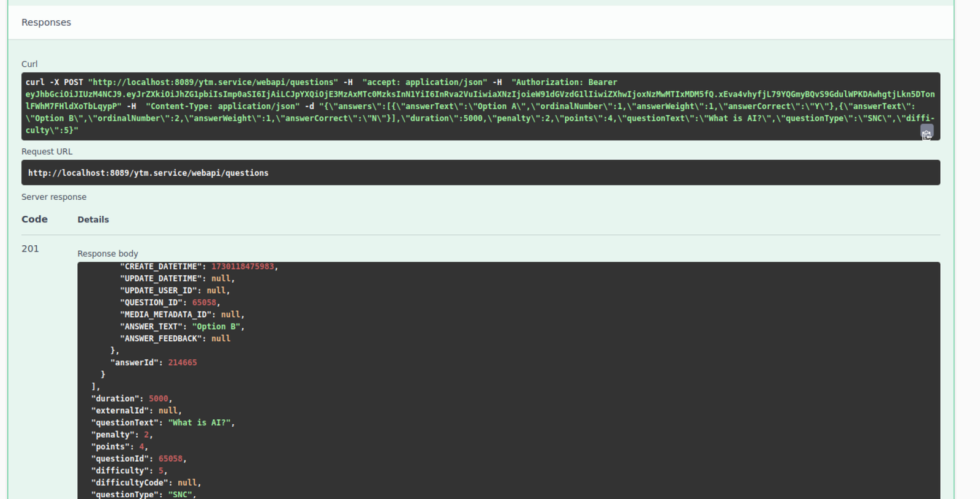Click the "Option B" answer text value

[216, 327]
